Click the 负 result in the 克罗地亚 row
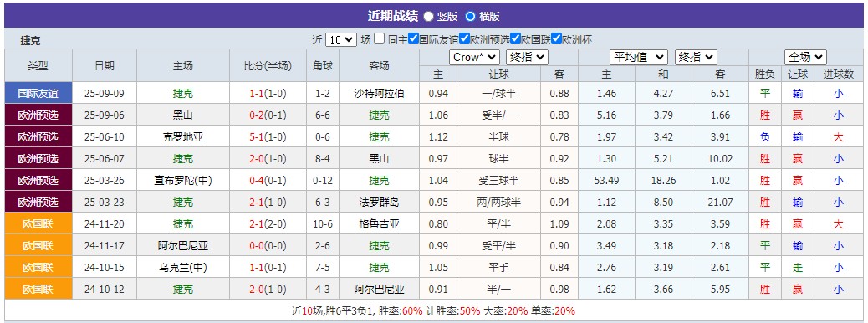The image size is (868, 323). (x=765, y=137)
